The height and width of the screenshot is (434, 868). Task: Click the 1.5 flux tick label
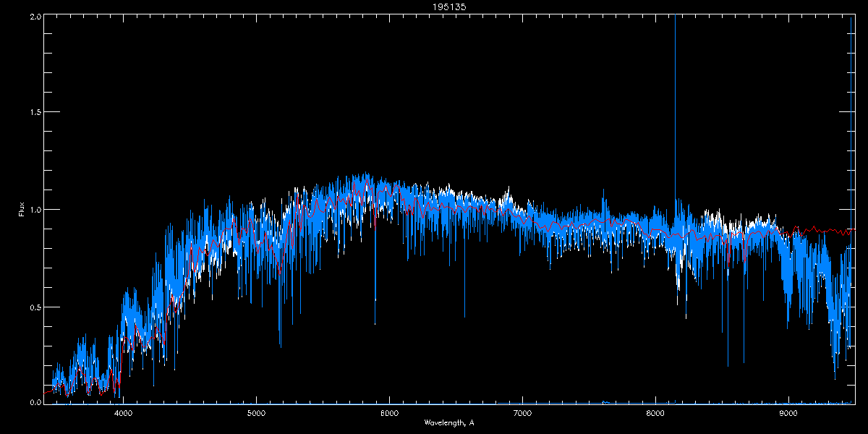click(x=34, y=113)
